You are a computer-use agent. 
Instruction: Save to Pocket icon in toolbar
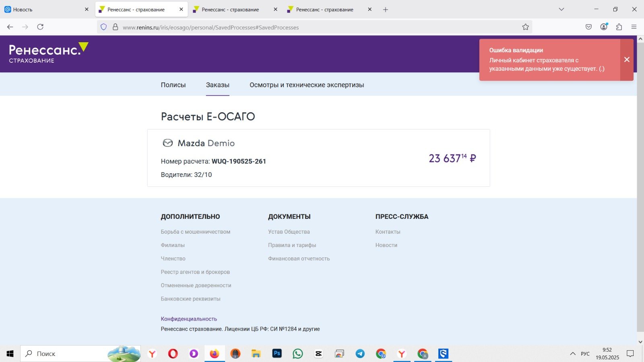point(588,27)
